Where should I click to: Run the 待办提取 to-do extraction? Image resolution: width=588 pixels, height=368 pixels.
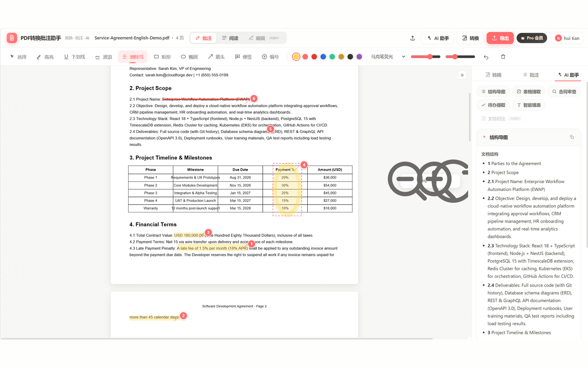(x=493, y=105)
